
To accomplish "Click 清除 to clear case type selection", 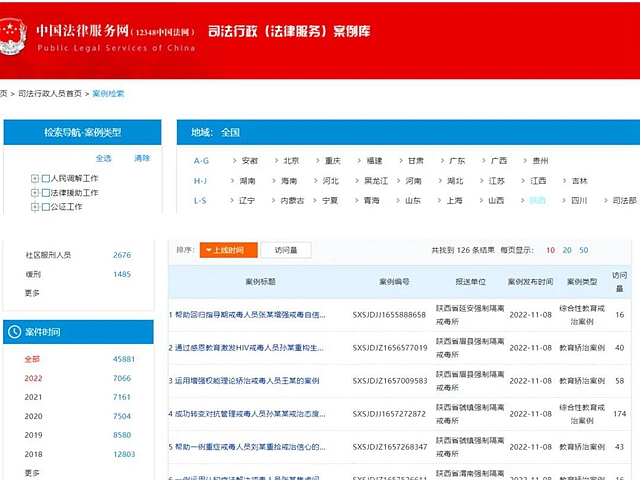I will 142,158.
